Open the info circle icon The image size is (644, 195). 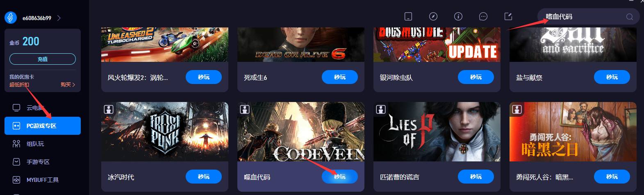pos(458,16)
